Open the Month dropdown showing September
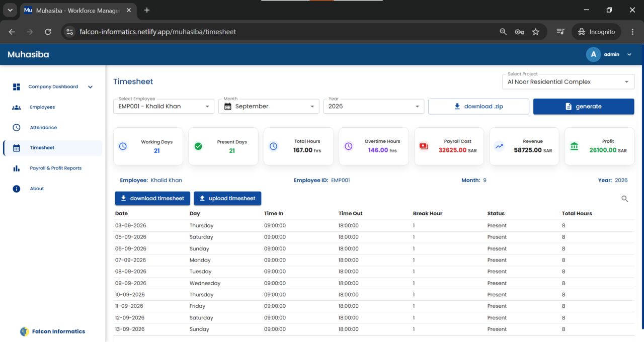This screenshot has width=644, height=342. click(269, 106)
